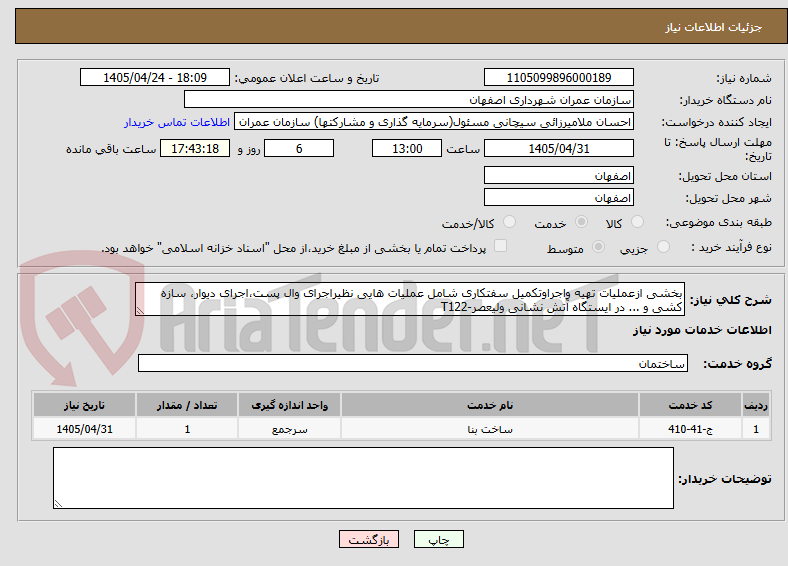Viewport: 788px width, 566px height.
Task: Click the شماره نیاز number field
Action: click(x=558, y=77)
